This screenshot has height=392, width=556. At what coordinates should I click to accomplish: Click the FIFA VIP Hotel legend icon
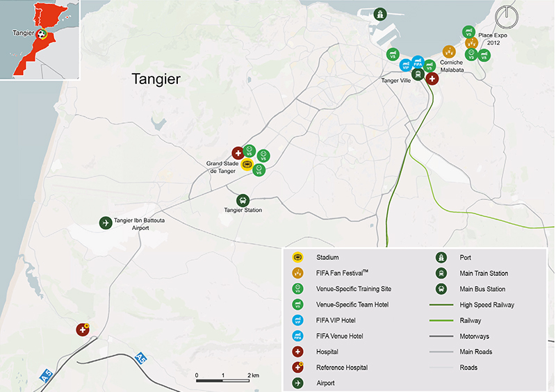tap(297, 320)
